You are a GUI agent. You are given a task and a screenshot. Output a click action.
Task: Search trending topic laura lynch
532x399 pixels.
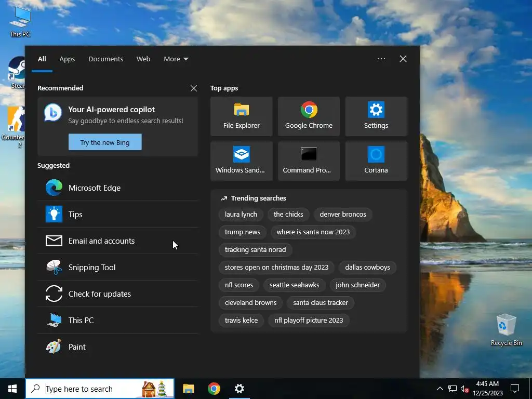tap(241, 215)
